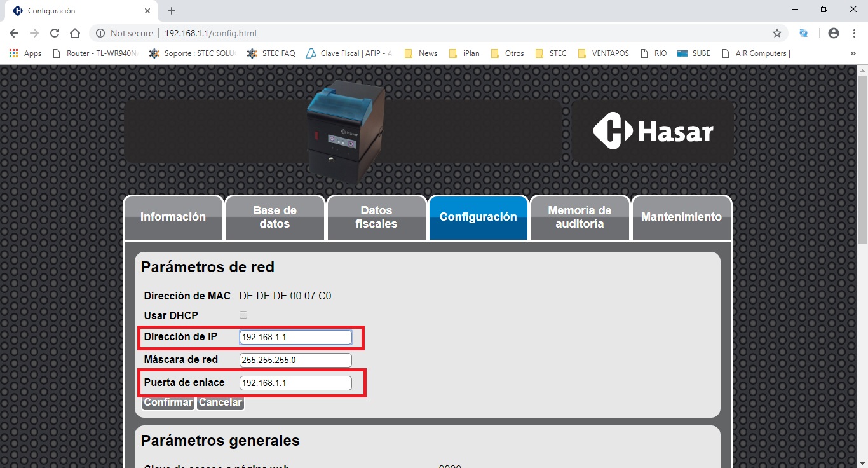Switch to the Información tab

(173, 217)
